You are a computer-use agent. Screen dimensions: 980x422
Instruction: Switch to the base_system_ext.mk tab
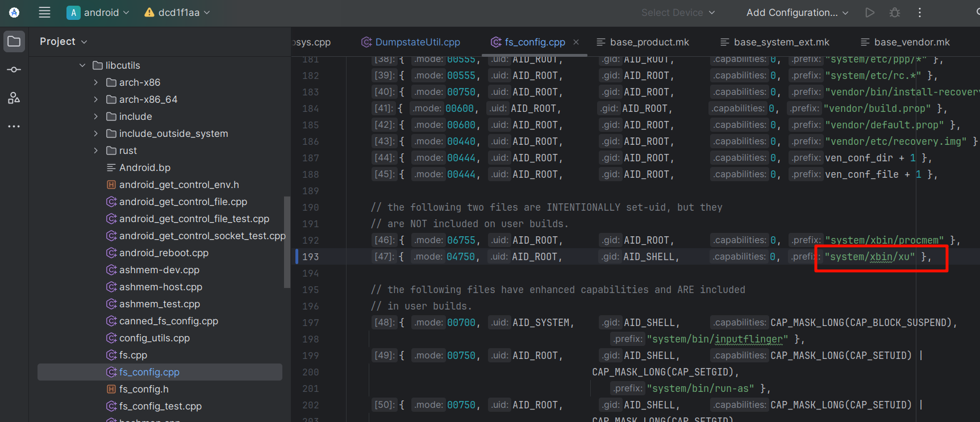(775, 42)
